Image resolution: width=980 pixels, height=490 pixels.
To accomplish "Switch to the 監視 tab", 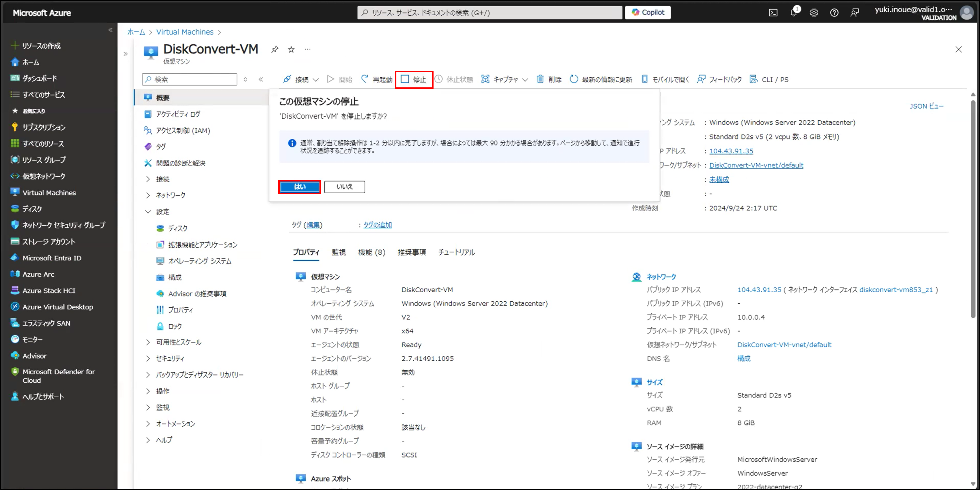I will click(339, 252).
